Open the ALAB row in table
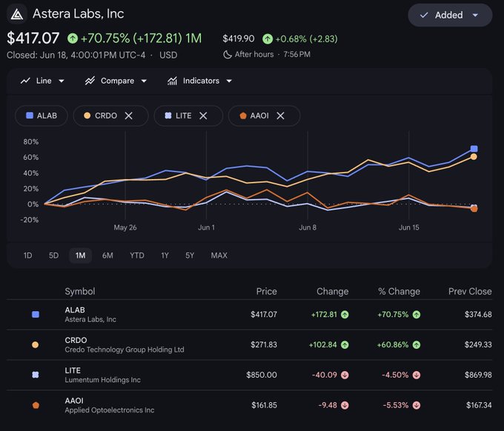Screen dimensions: 504x431 coord(250,315)
